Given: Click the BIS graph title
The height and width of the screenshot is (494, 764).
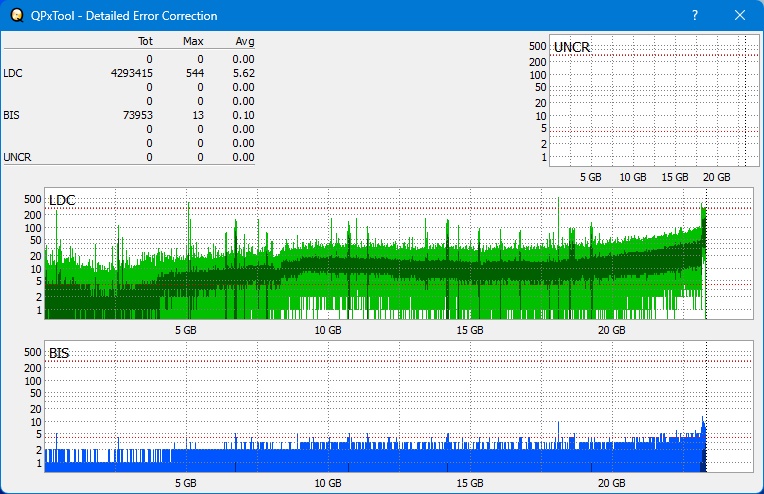Looking at the screenshot, I should pos(59,353).
